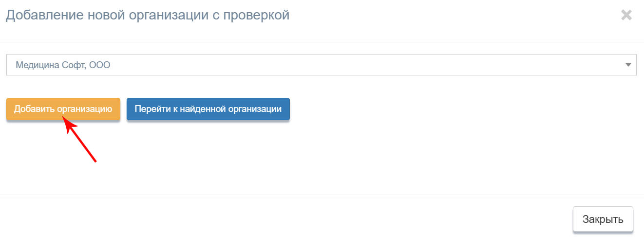Click the orange Добавить организацию button
This screenshot has height=237, width=644.
[63, 109]
